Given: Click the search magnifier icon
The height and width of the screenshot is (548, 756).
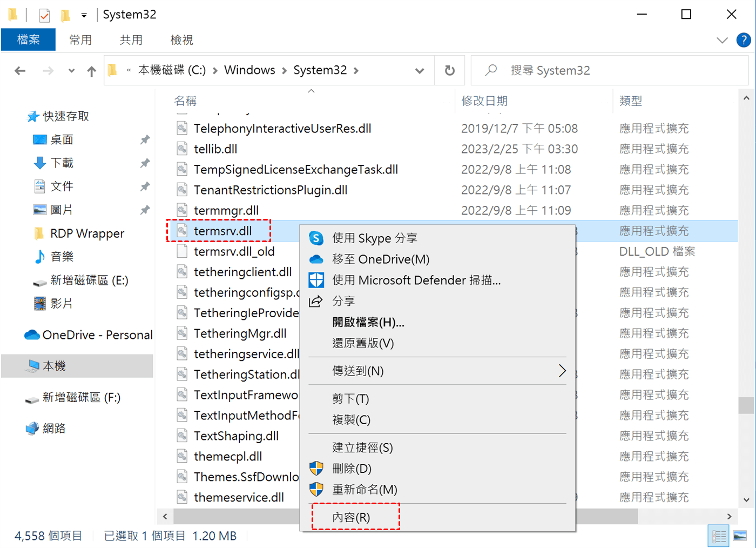Looking at the screenshot, I should [x=491, y=70].
